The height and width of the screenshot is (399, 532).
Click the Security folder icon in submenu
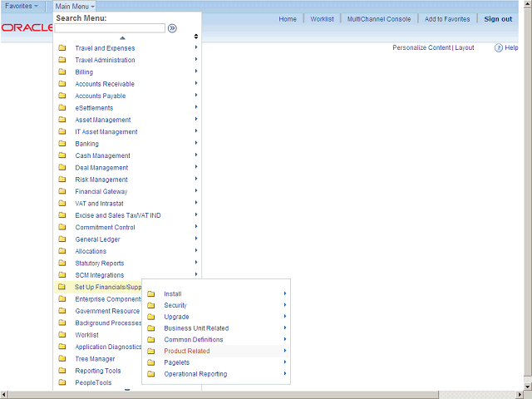tap(151, 305)
